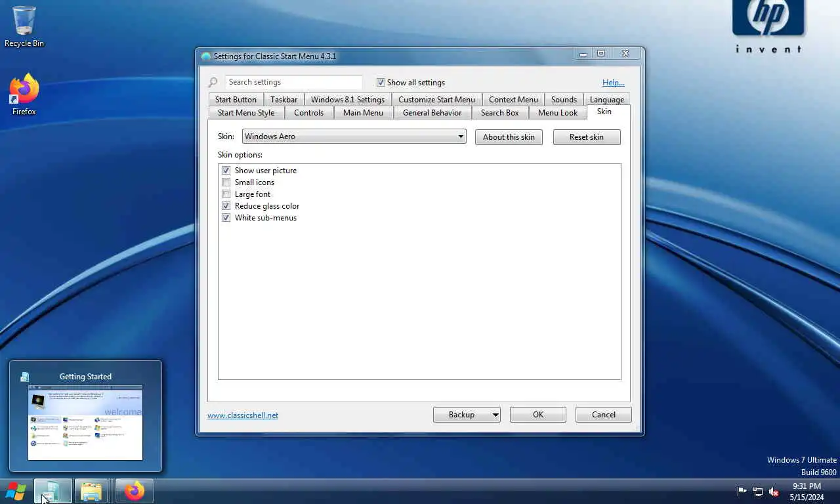Open the Help link
840x504 pixels.
(614, 83)
